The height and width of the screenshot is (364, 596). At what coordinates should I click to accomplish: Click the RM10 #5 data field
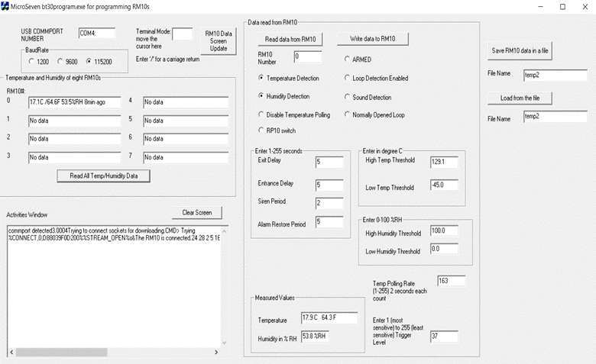[x=186, y=121]
